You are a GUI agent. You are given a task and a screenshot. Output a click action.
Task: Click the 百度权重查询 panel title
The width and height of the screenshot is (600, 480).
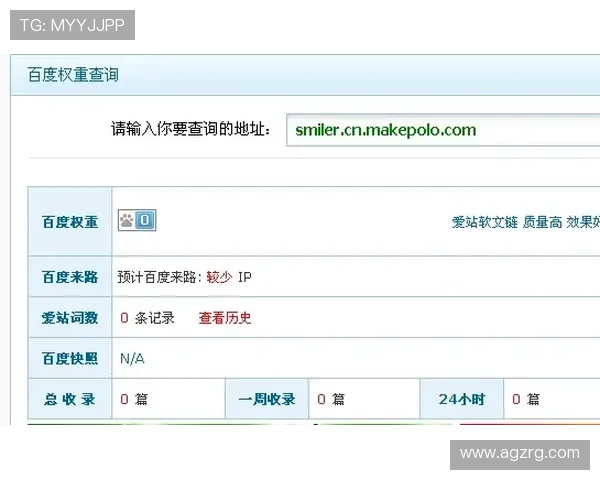coord(73,75)
